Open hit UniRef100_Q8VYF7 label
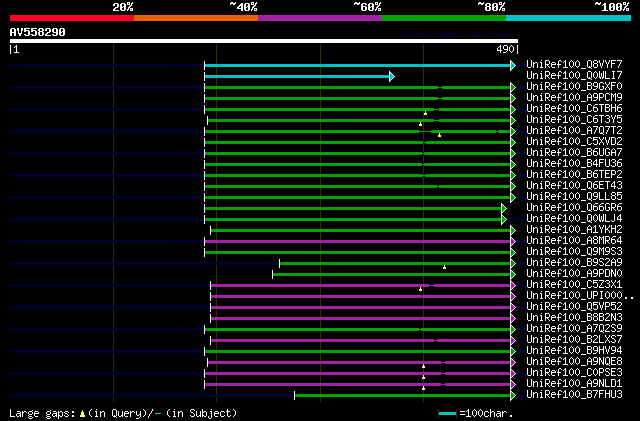Viewport: 640px width, 421px height. point(574,64)
